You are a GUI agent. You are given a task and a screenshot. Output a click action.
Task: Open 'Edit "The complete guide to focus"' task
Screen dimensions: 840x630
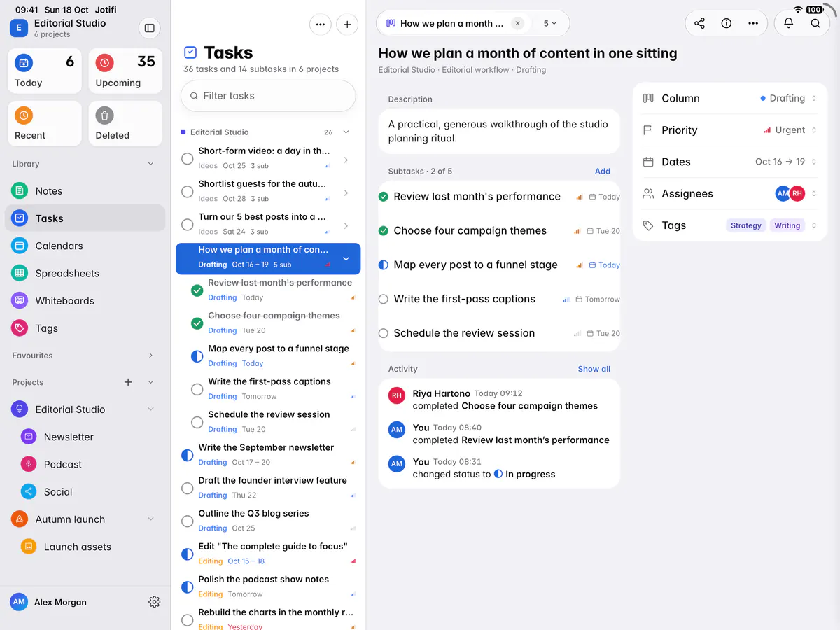pos(268,554)
